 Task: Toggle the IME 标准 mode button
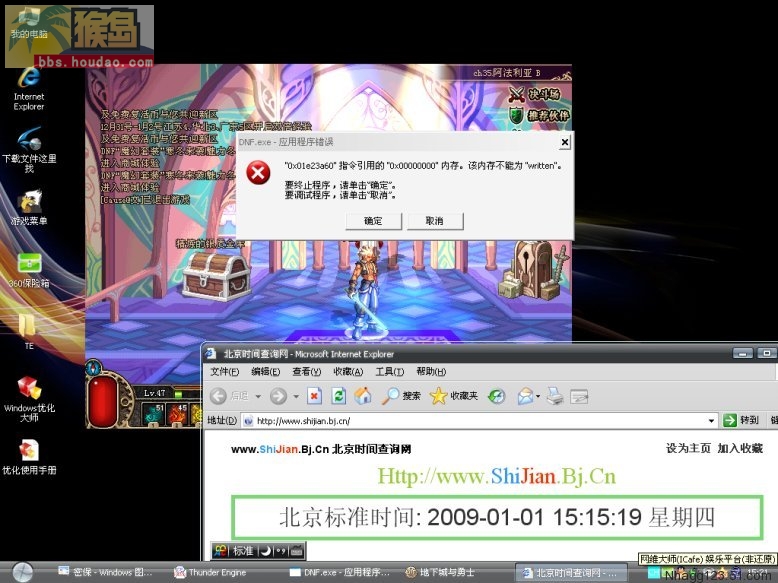pos(243,551)
